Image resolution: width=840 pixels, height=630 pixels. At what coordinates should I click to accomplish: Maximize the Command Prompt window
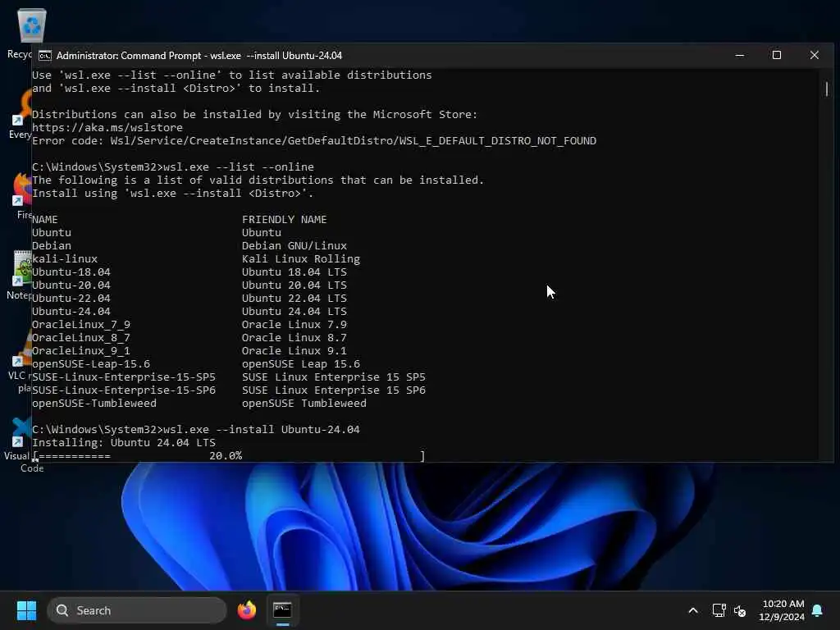click(x=777, y=55)
